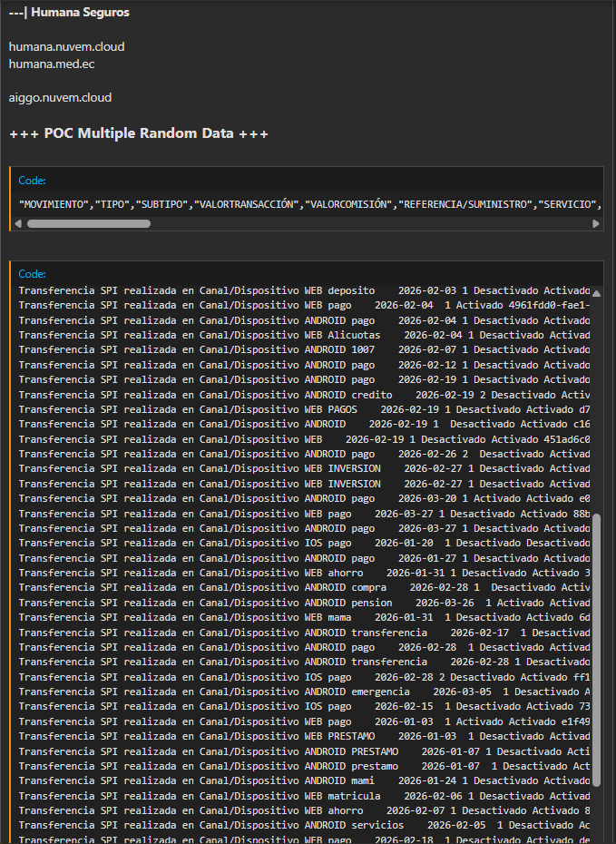The image size is (616, 844).
Task: Select the row with ANDROID pago 2026-03-20
Action: point(305,498)
